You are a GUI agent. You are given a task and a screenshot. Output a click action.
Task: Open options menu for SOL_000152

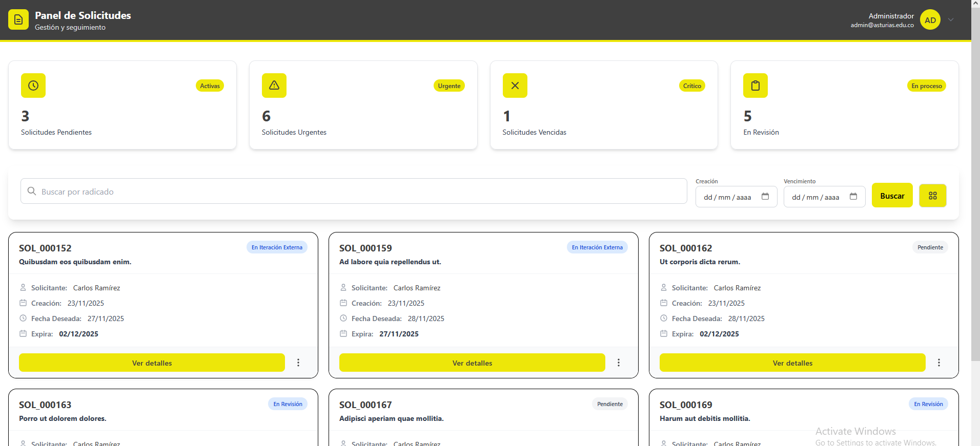(298, 363)
